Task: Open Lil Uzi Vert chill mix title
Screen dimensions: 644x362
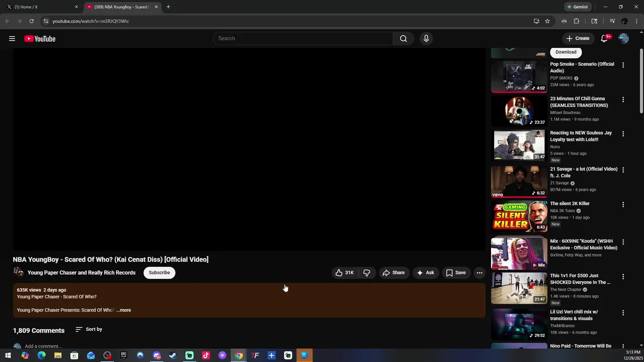Action: coord(574,315)
